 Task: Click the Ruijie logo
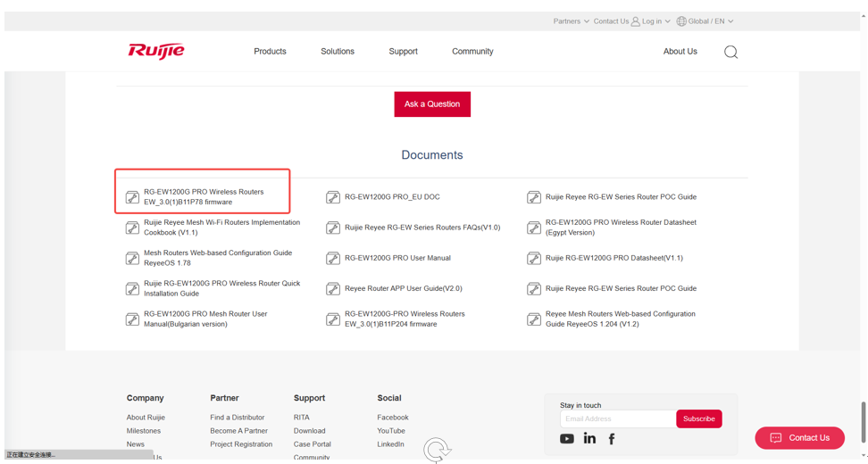[156, 51]
